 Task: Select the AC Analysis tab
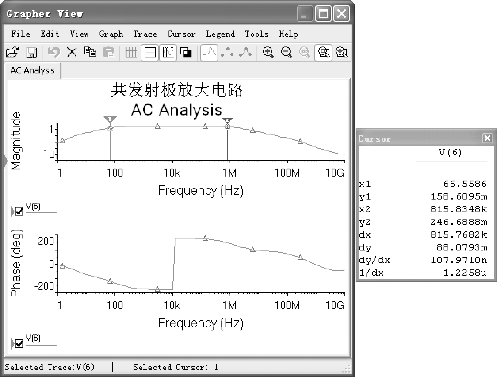coord(32,71)
